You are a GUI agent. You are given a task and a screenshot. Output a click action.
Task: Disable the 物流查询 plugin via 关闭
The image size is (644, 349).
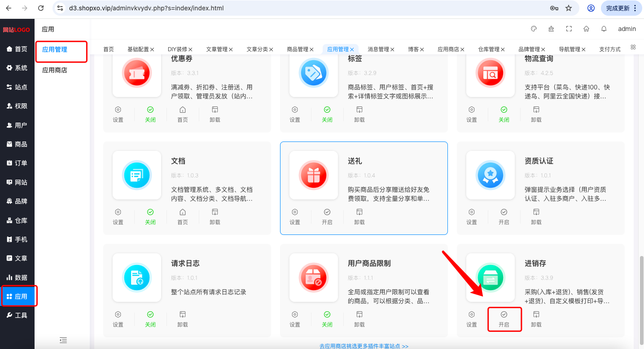coord(504,114)
